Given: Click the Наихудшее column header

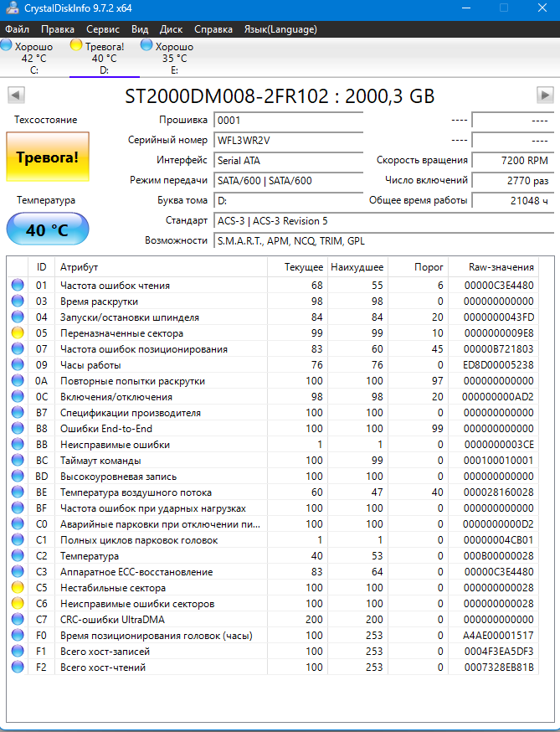Looking at the screenshot, I should point(357,267).
